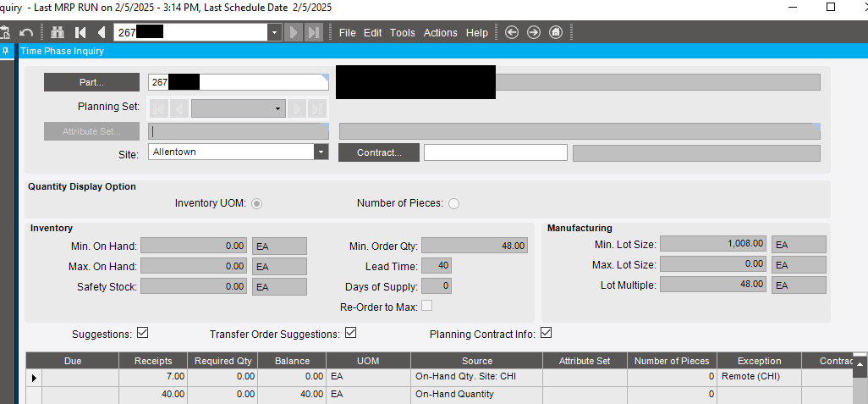Click the 'On-Hand Quantity' source cell
The width and height of the screenshot is (868, 404).
click(x=477, y=394)
